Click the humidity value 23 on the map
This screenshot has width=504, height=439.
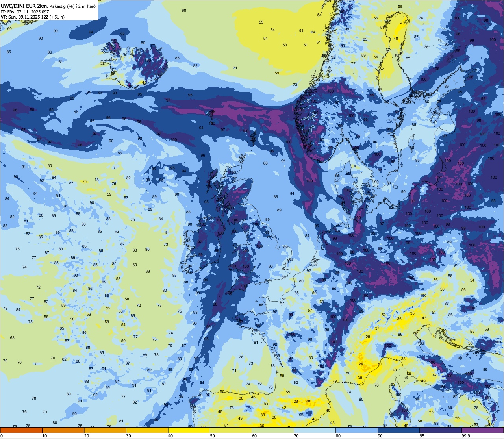(296, 401)
